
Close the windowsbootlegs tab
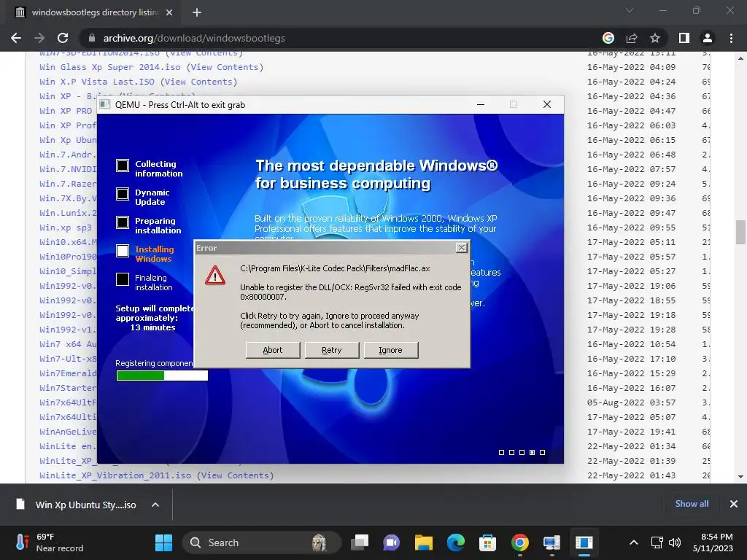169,12
